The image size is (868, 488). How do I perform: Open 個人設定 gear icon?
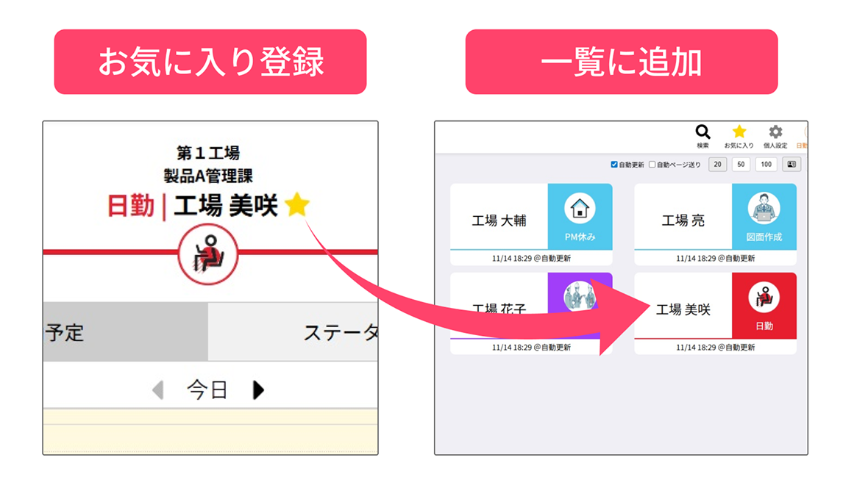[x=775, y=132]
